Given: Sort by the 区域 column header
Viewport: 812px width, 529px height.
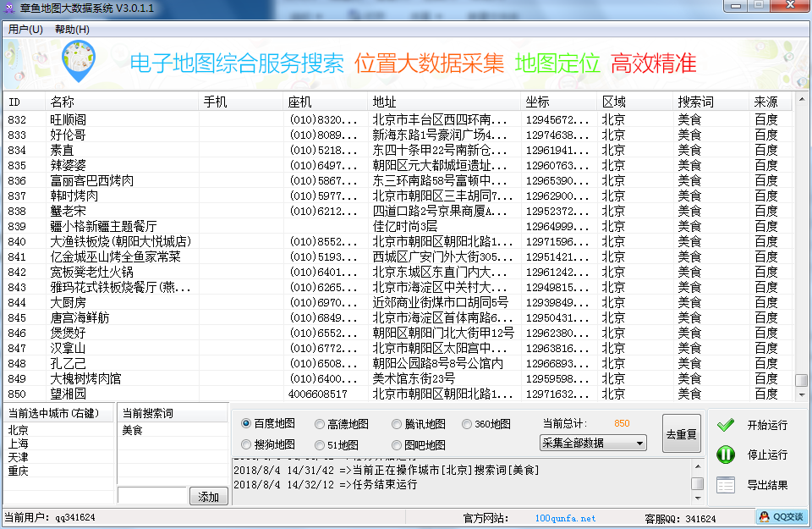Looking at the screenshot, I should (x=635, y=102).
